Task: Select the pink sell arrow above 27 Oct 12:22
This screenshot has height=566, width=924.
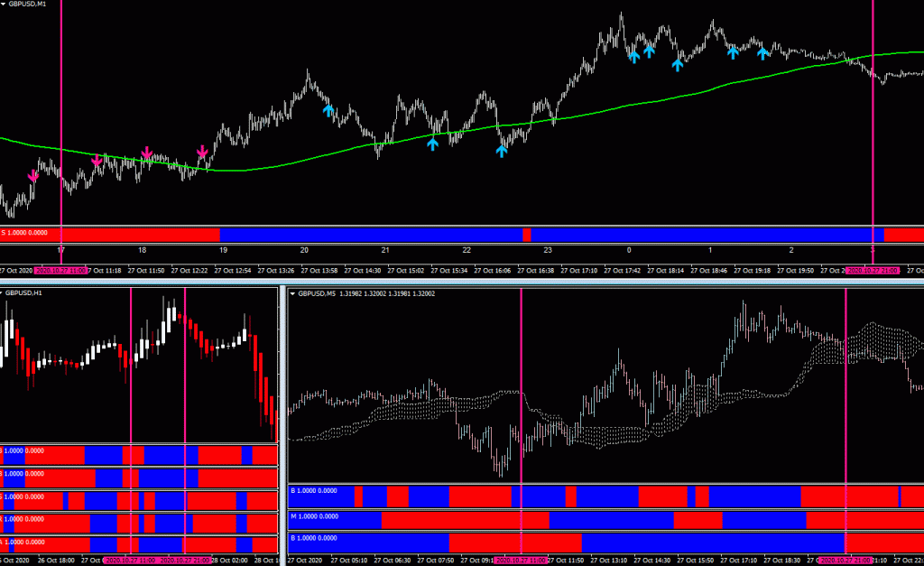Action: pyautogui.click(x=202, y=153)
